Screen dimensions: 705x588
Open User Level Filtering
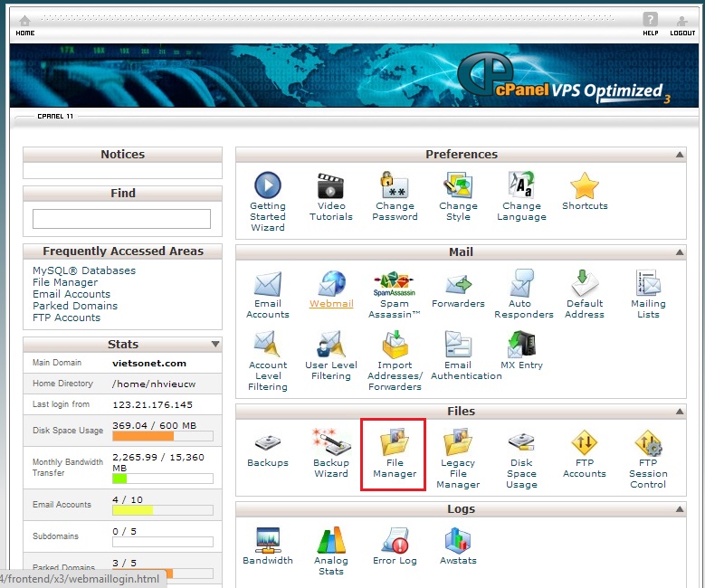[x=331, y=356]
